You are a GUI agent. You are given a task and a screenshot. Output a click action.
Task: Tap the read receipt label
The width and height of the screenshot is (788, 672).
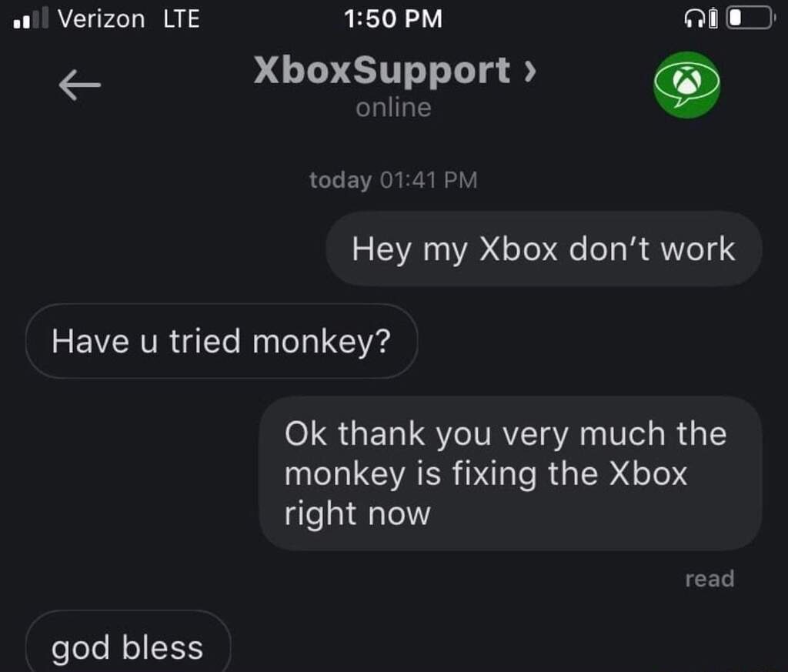click(x=710, y=579)
